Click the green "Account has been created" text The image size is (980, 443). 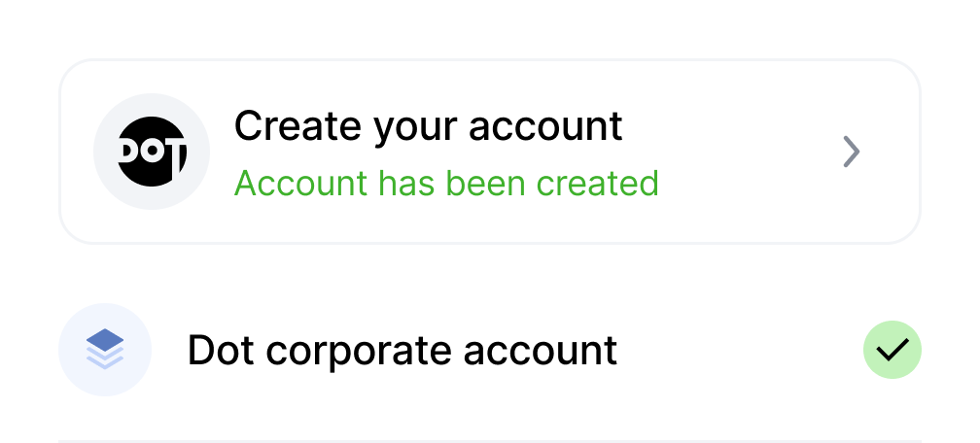click(446, 183)
